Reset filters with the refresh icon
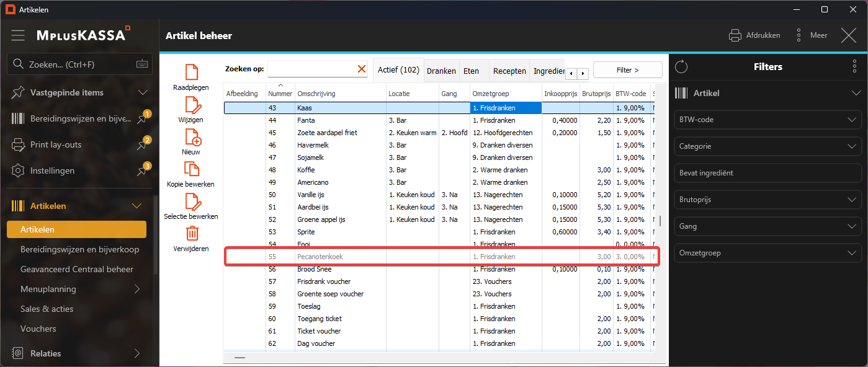This screenshot has width=868, height=367. coord(681,67)
